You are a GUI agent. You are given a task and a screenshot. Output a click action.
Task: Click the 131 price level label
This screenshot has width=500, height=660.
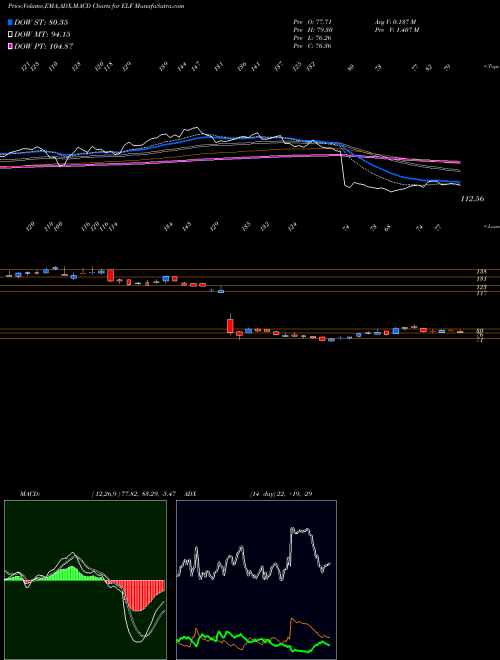tap(481, 279)
